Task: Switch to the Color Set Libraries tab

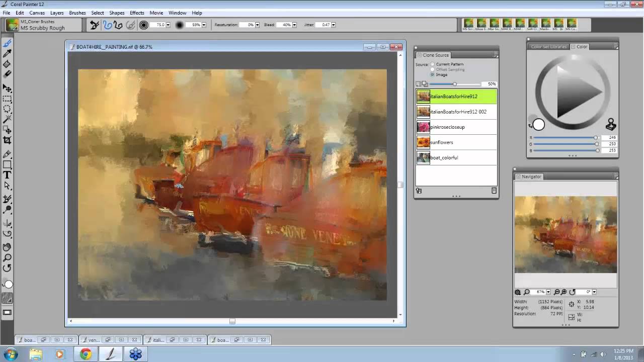Action: (549, 47)
